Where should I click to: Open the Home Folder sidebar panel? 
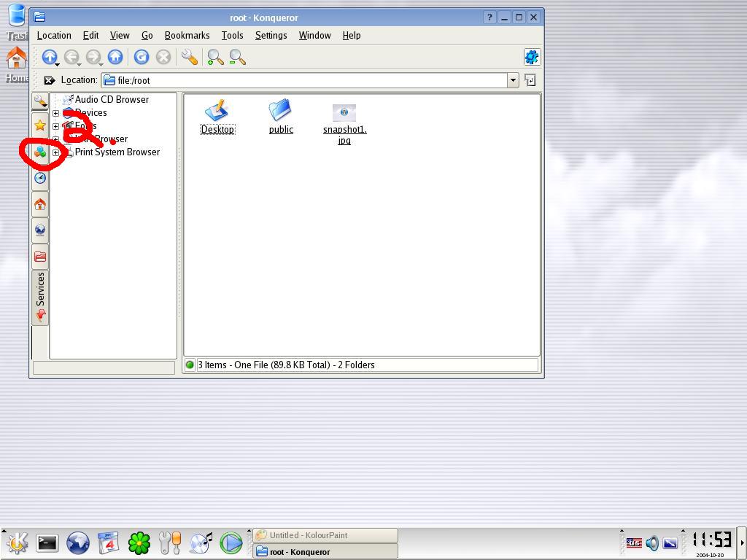(x=40, y=204)
